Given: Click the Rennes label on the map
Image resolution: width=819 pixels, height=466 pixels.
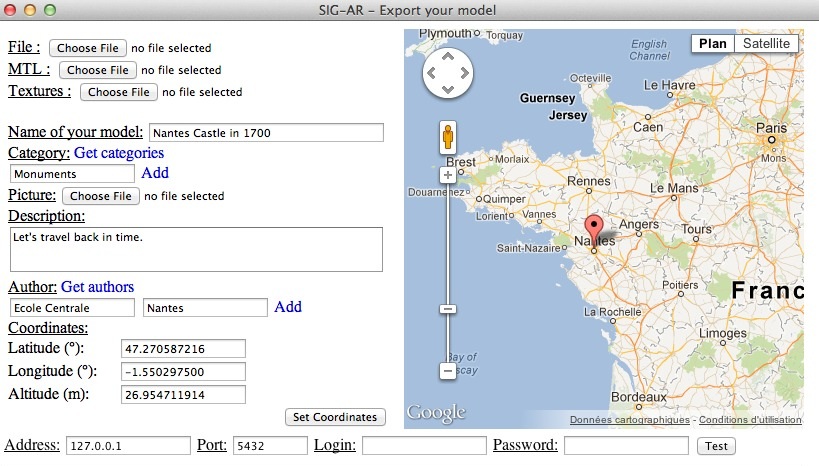Looking at the screenshot, I should coord(589,181).
